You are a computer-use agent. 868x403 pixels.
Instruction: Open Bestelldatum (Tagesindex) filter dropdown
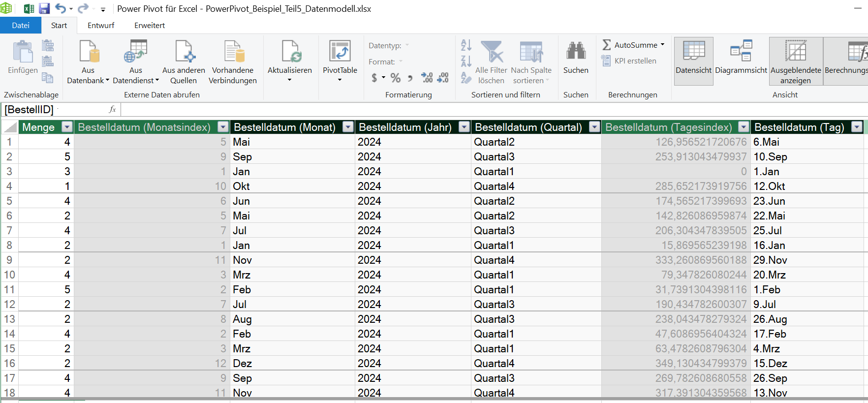[744, 127]
